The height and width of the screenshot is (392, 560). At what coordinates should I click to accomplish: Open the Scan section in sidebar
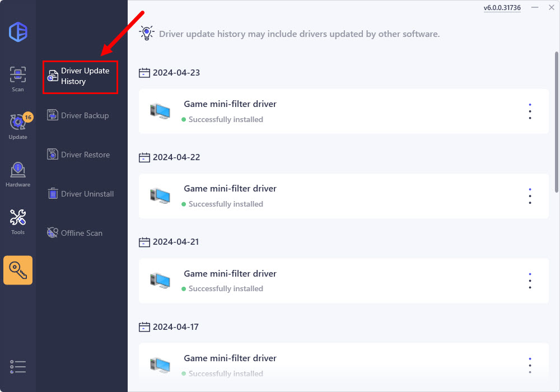coord(18,78)
